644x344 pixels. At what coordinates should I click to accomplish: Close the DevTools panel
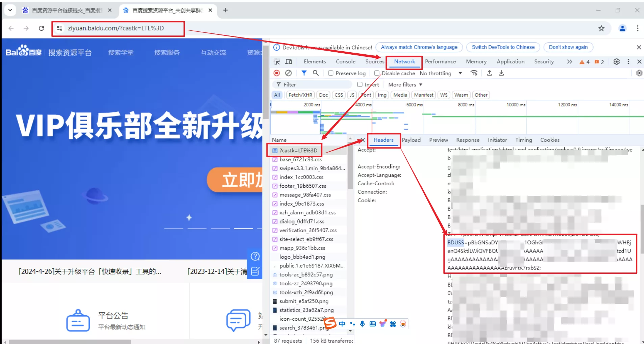pyautogui.click(x=639, y=61)
